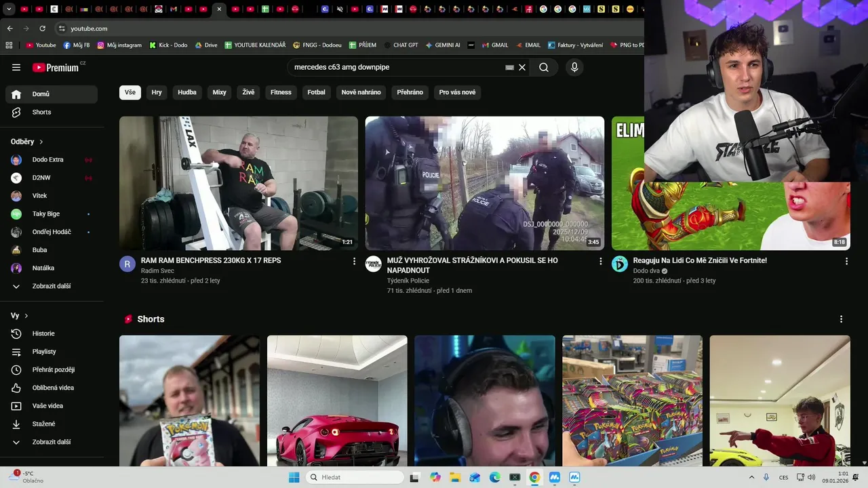Select the Hudba filter chip

tap(187, 92)
